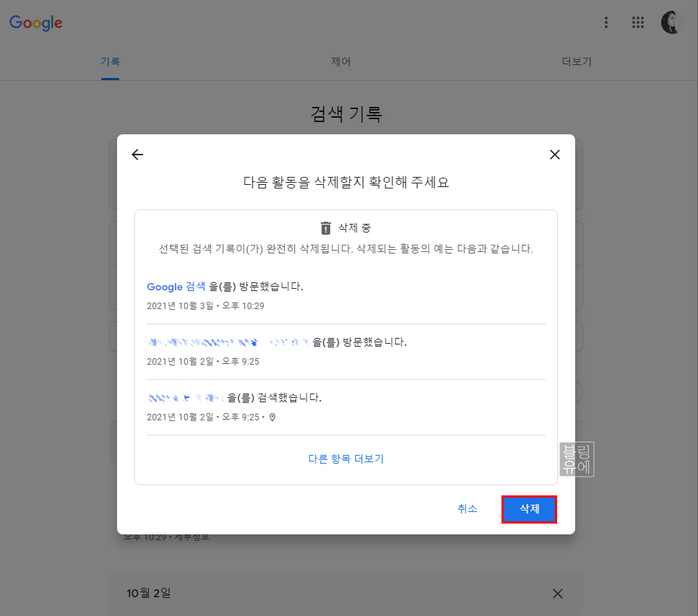698x616 pixels.
Task: Confirm deletion with the 삭제 button
Action: (x=529, y=508)
